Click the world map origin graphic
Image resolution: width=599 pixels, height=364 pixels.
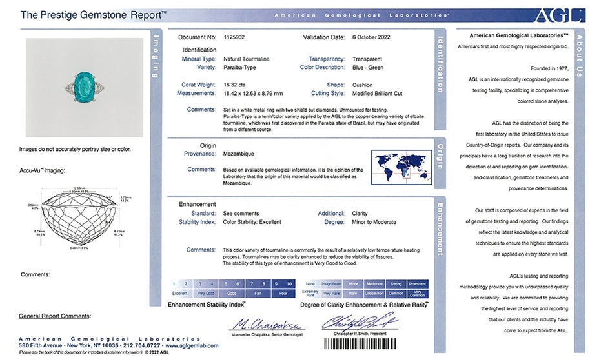coord(401,167)
